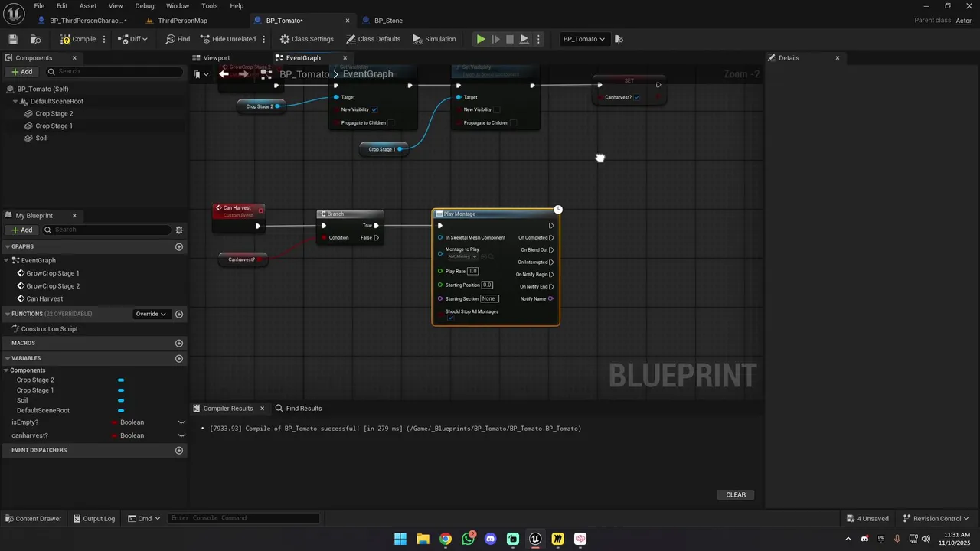Click the canharvest? Boolean type color pill

[115, 435]
